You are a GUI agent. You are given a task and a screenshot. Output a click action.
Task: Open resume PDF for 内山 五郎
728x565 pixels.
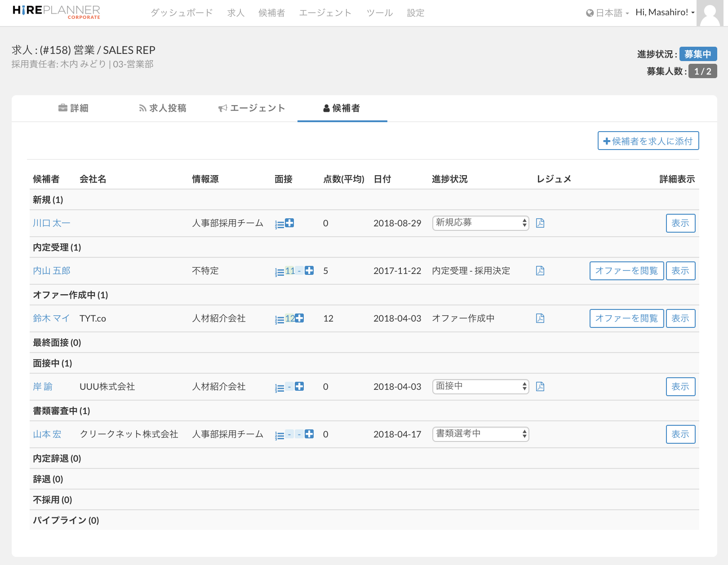(540, 271)
